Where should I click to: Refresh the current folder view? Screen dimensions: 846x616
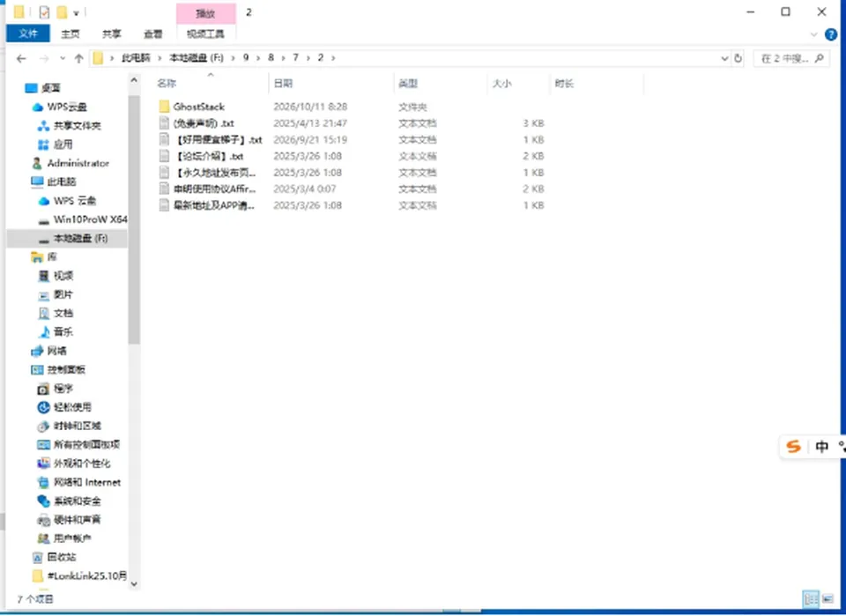pyautogui.click(x=738, y=58)
